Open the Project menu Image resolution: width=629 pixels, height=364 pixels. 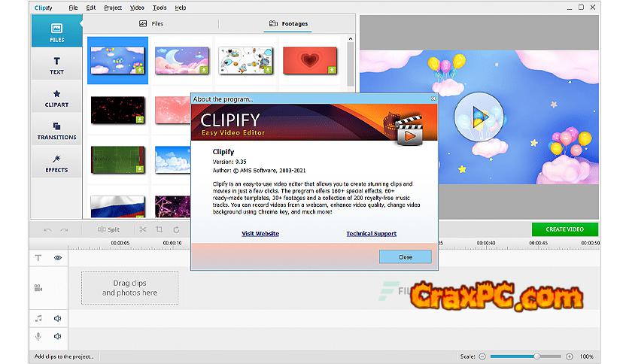pyautogui.click(x=113, y=8)
